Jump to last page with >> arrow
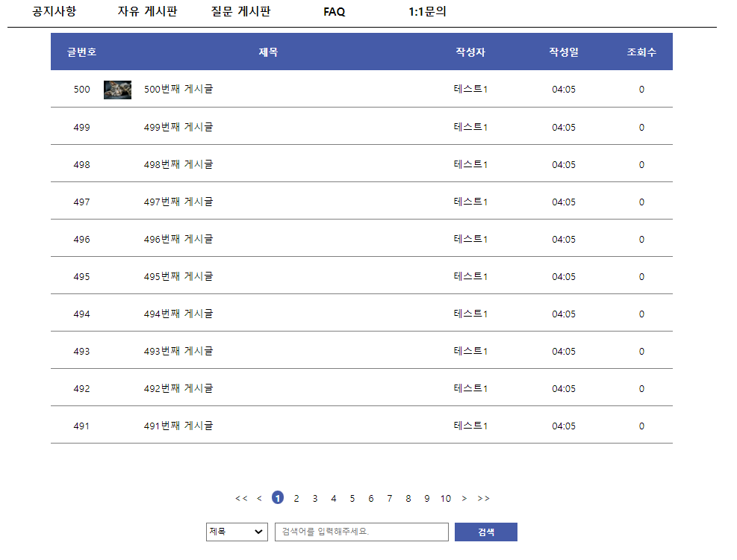The width and height of the screenshot is (737, 560). 483,499
